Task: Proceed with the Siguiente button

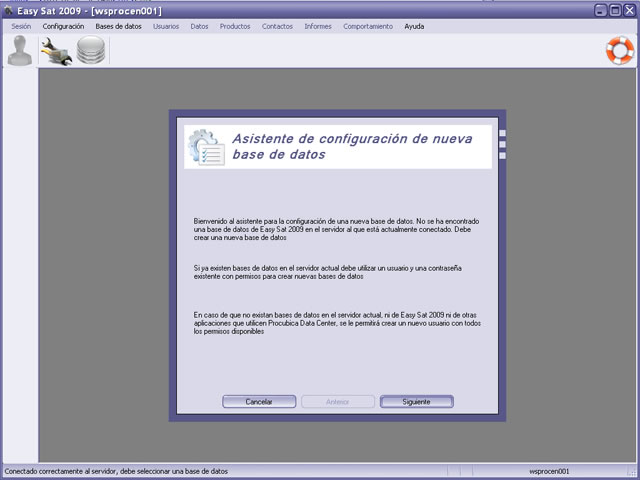Action: point(416,402)
